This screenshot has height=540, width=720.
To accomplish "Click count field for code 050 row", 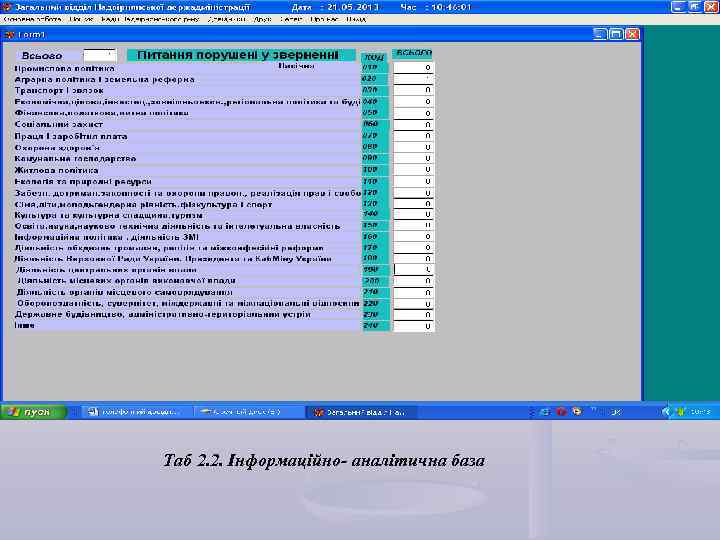I will (x=413, y=113).
